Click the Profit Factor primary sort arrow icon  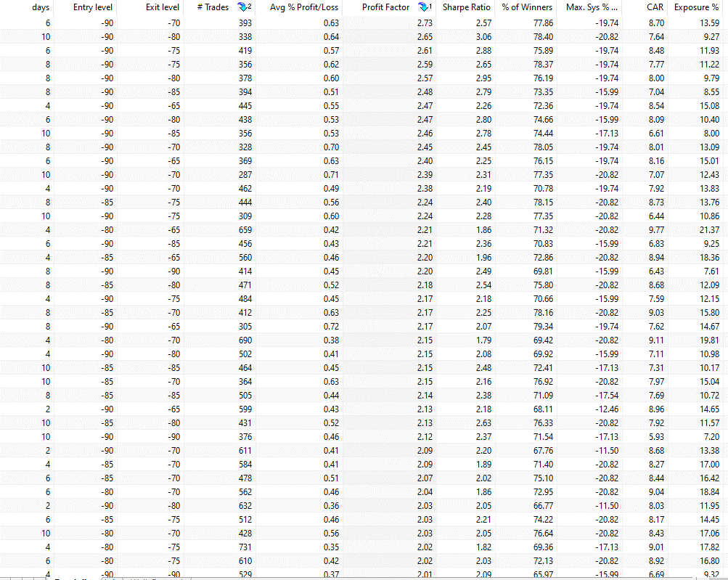pyautogui.click(x=425, y=7)
